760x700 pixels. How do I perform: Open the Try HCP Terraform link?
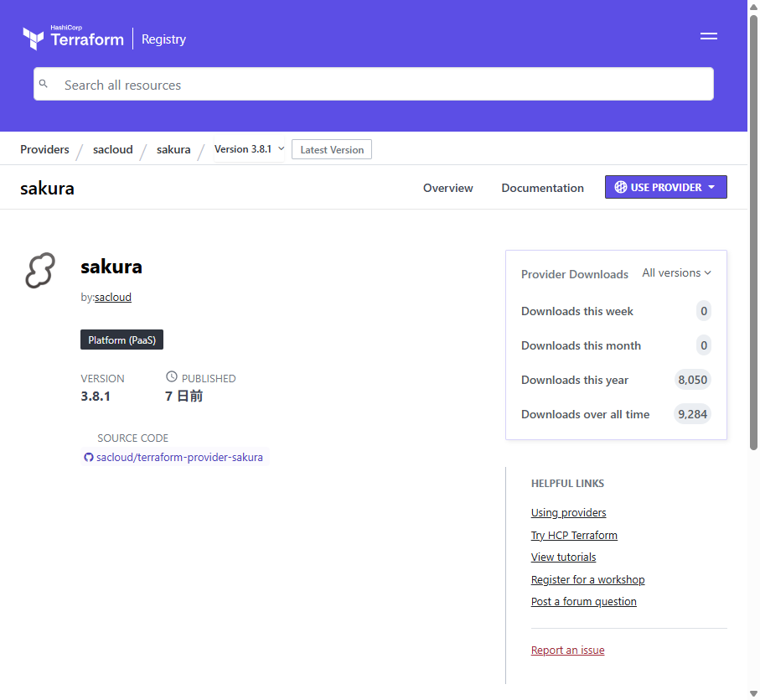click(x=574, y=535)
